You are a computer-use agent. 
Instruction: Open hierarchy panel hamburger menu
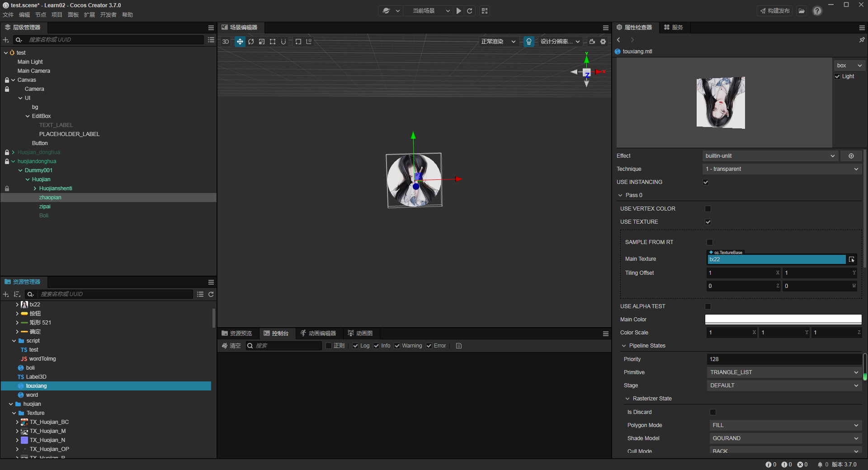click(211, 28)
